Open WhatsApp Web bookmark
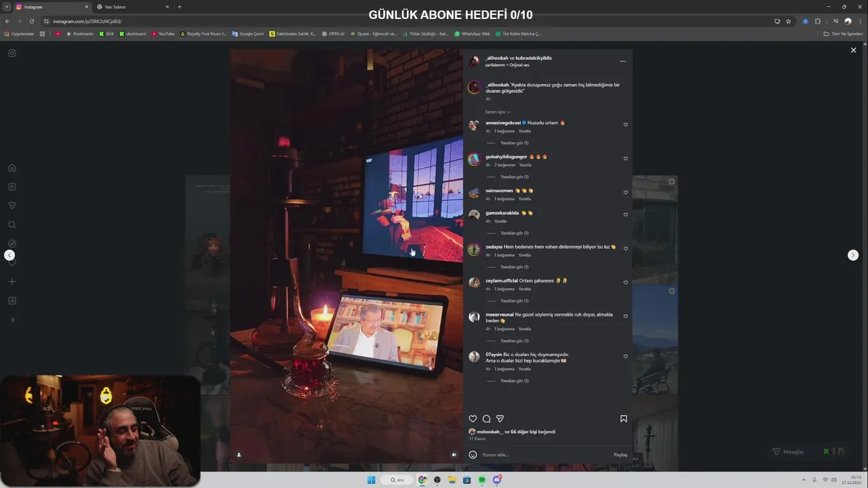 (x=472, y=33)
